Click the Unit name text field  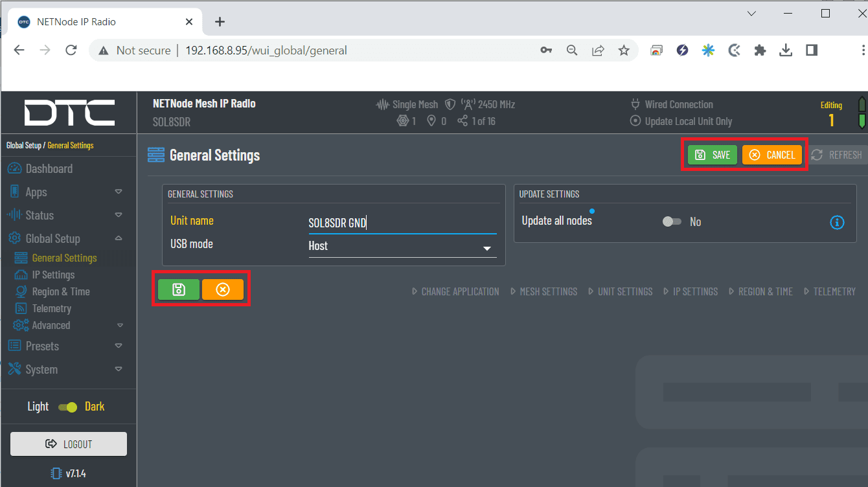pos(402,223)
